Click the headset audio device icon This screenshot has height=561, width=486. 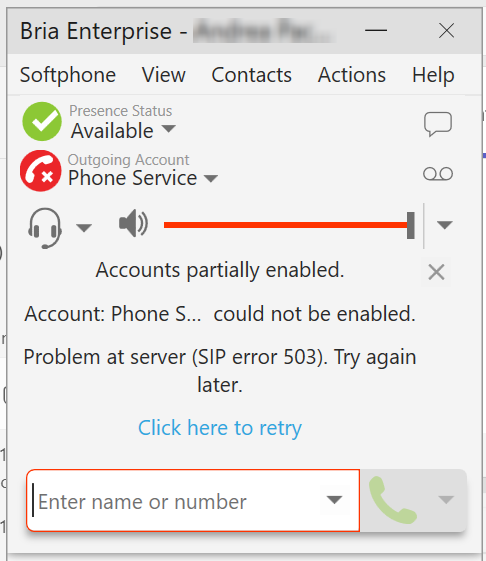pos(44,228)
